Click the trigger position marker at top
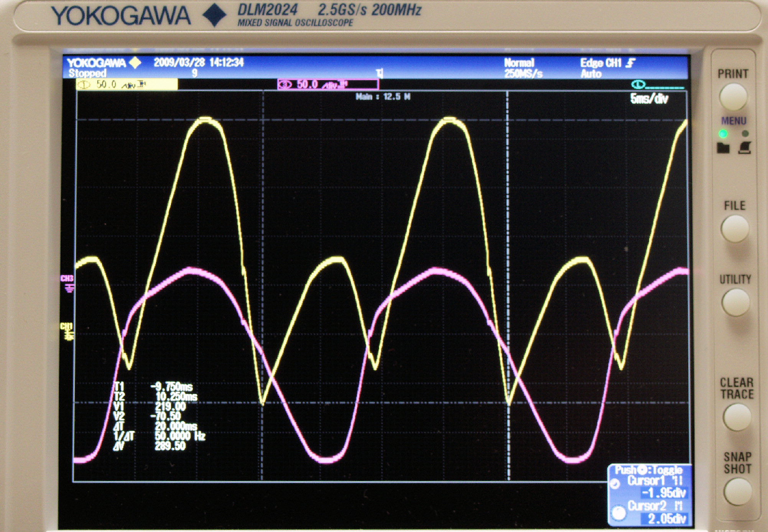768x532 pixels. tap(379, 73)
